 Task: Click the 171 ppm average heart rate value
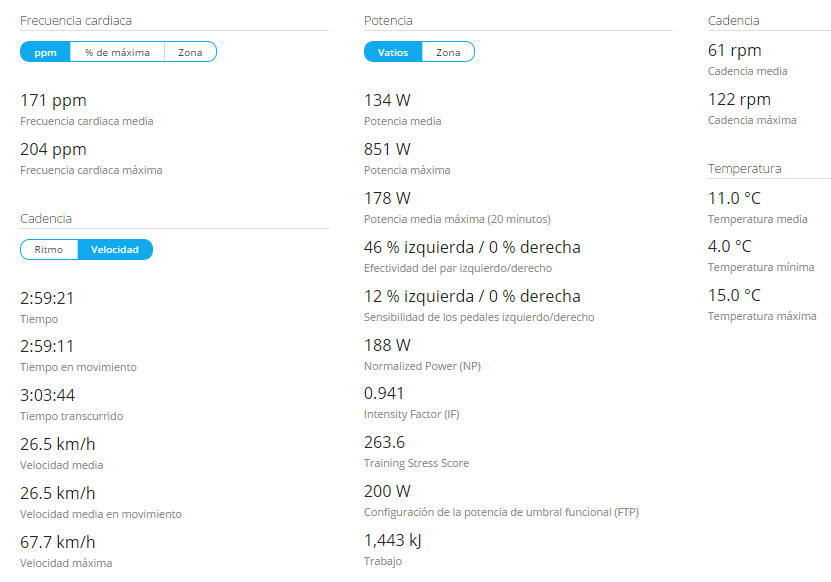click(x=53, y=100)
